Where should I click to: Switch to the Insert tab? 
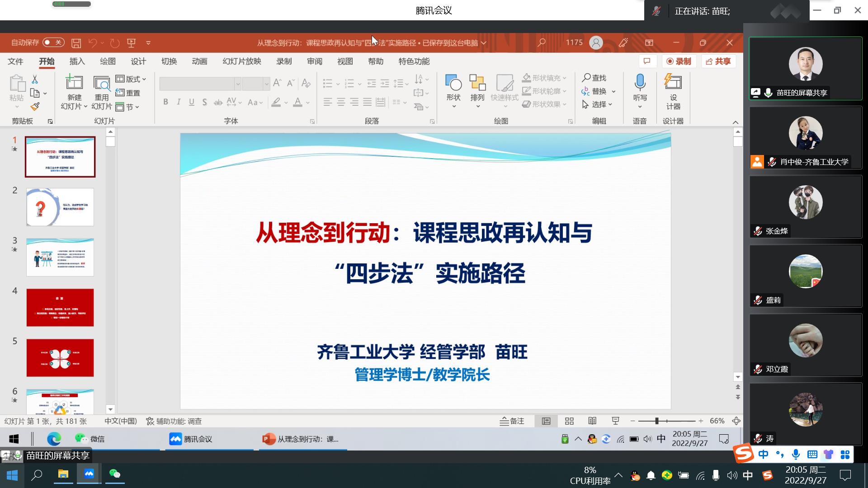[x=77, y=61]
